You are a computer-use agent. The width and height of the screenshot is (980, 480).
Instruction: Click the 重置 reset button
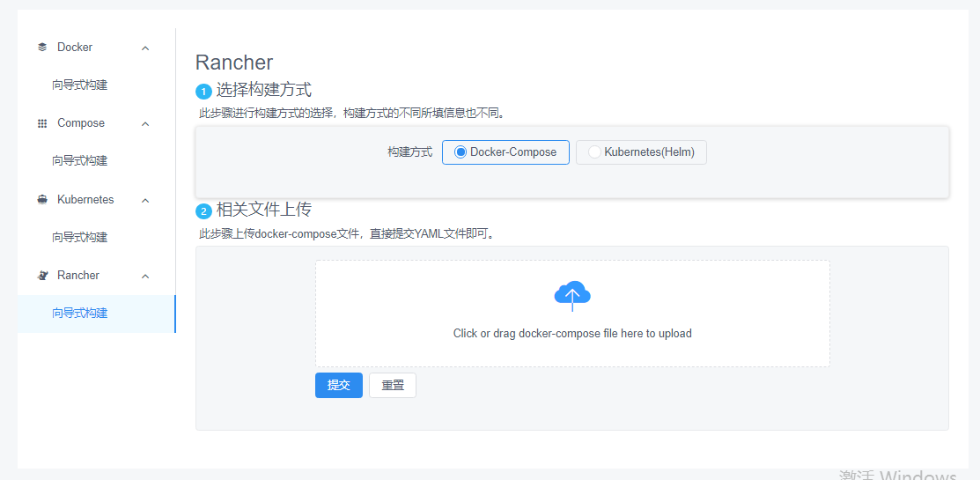pos(393,386)
